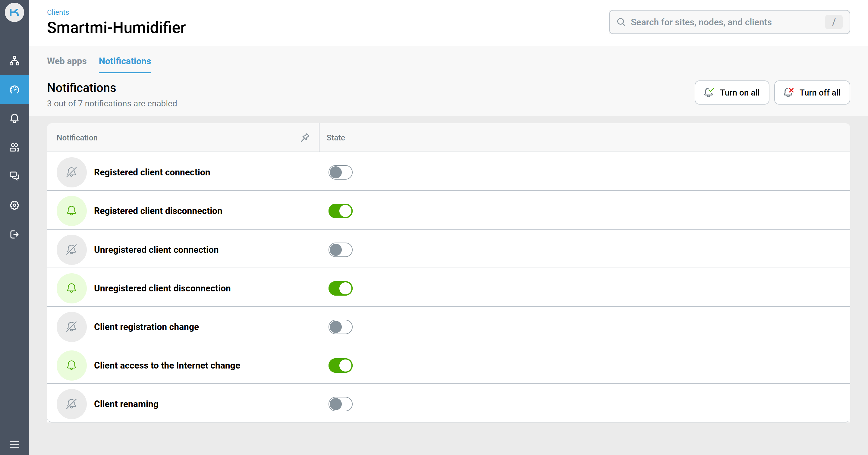Click the muted bell icon for Registered client connection
The height and width of the screenshot is (455, 868).
click(x=71, y=172)
